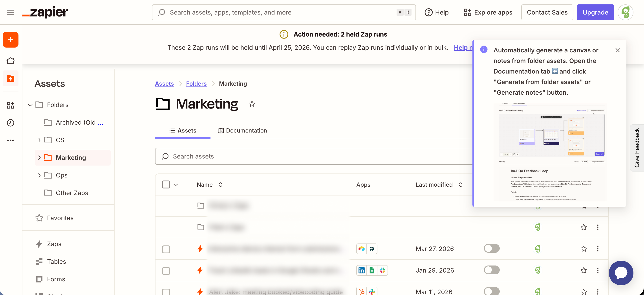Open Zap history via the clock icon
This screenshot has height=295, width=644.
10,123
